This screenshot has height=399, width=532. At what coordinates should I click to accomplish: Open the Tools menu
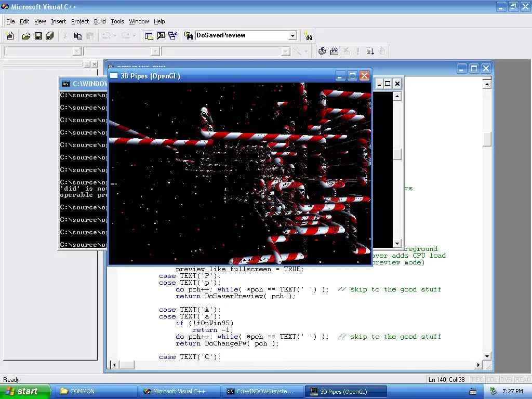117,21
